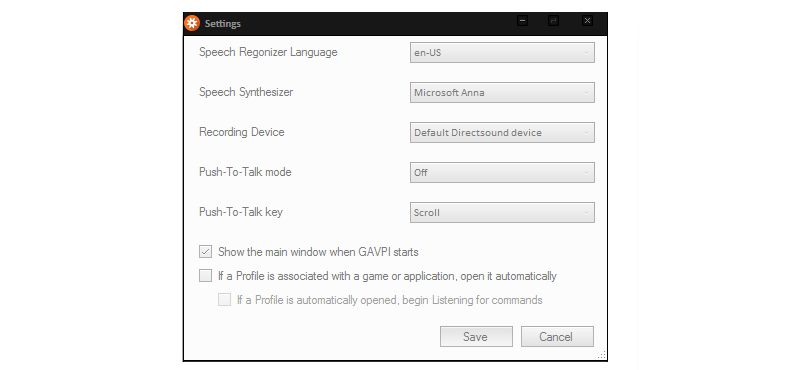Cancel the settings dialog

click(557, 337)
